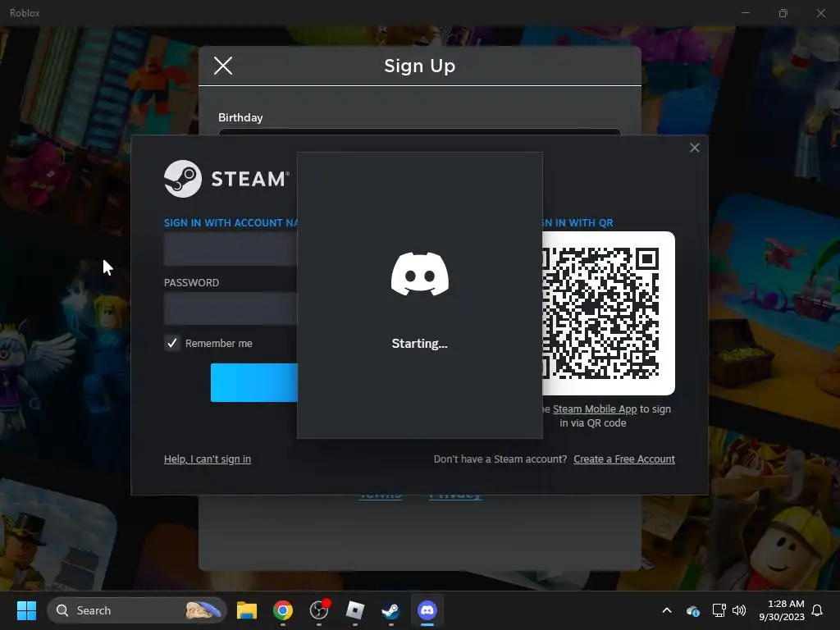The width and height of the screenshot is (840, 630).
Task: Show hidden system tray icons
Action: click(x=667, y=610)
